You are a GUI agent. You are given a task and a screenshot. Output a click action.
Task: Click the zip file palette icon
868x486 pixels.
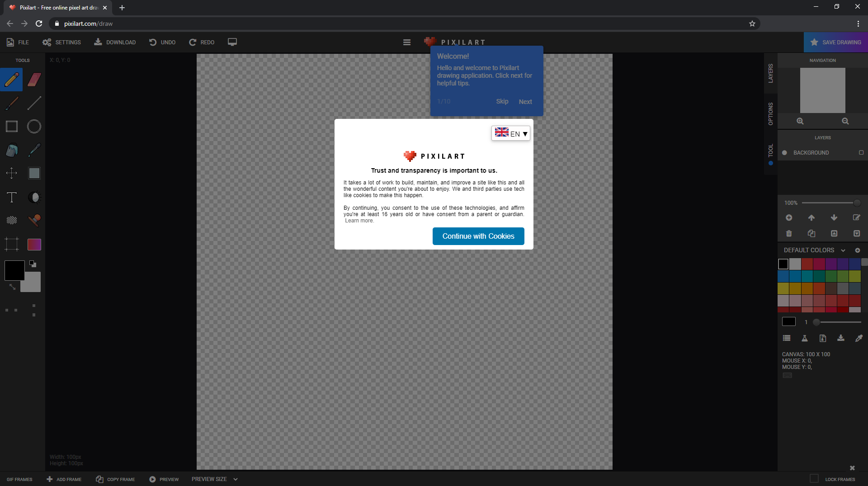coord(823,338)
